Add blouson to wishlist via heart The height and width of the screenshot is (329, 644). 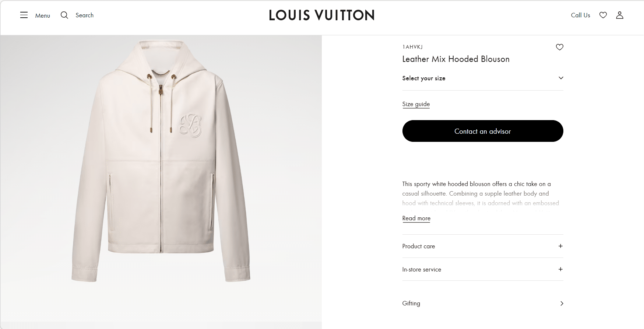[559, 47]
